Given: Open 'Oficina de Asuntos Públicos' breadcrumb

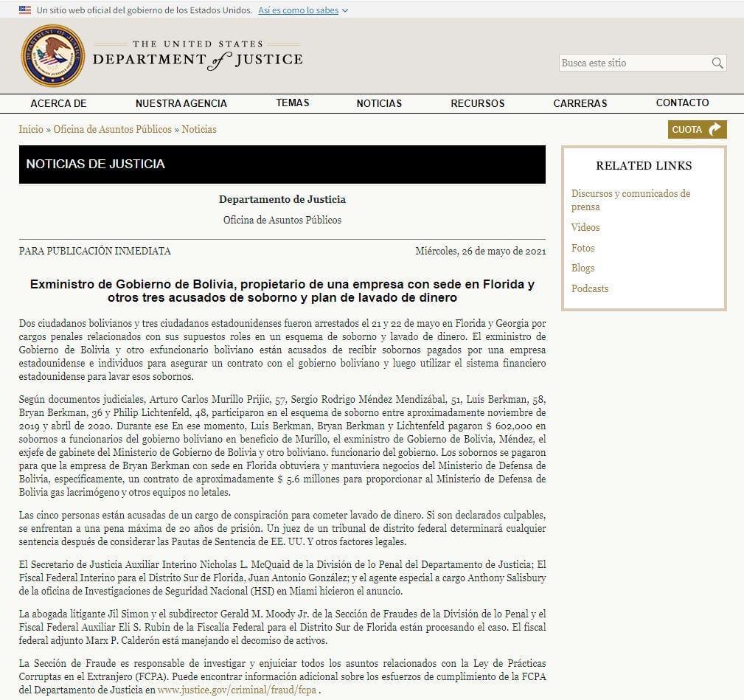Looking at the screenshot, I should pyautogui.click(x=113, y=129).
